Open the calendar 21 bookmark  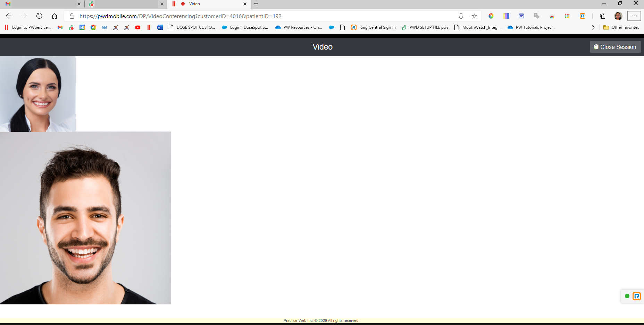click(x=82, y=27)
